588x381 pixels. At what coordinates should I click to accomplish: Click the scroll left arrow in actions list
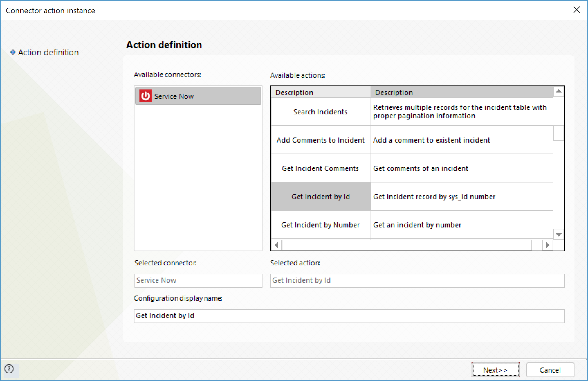[x=276, y=245]
